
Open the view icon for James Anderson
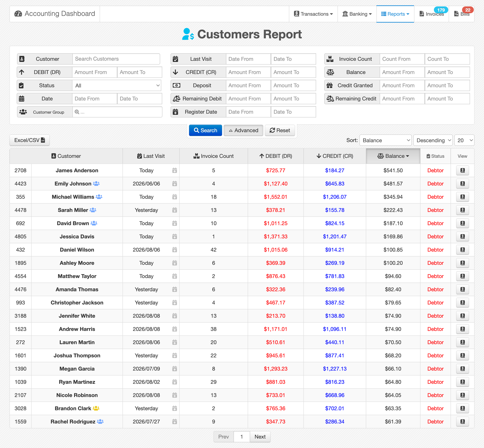click(462, 170)
